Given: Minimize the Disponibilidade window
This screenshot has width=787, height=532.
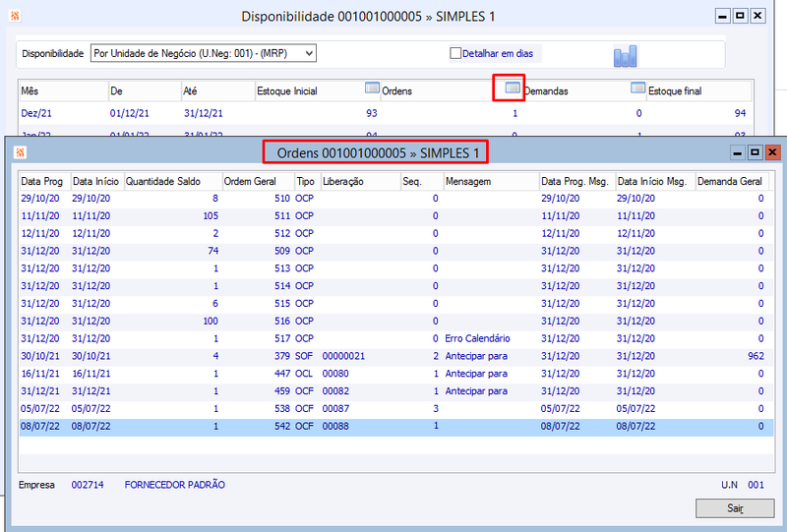Looking at the screenshot, I should tap(722, 16).
